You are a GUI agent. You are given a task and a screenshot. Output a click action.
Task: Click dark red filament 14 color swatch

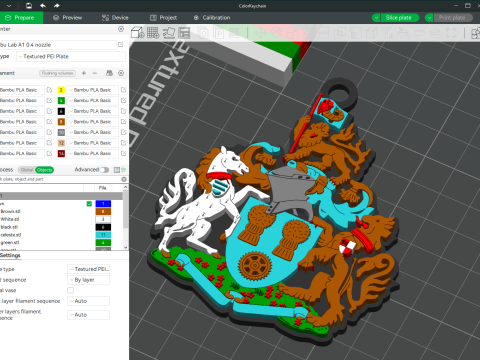click(x=61, y=153)
